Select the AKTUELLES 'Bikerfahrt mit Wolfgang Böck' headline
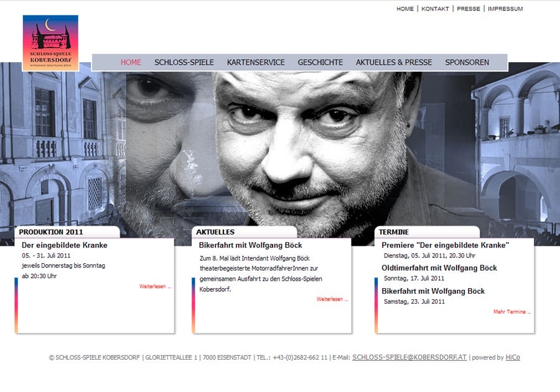The image size is (560, 392). pos(250,245)
